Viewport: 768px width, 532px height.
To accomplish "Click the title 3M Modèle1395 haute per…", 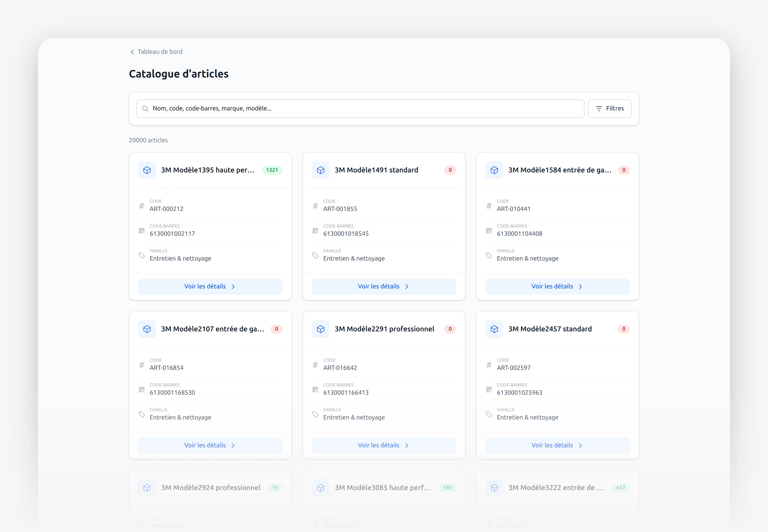I will coord(208,170).
